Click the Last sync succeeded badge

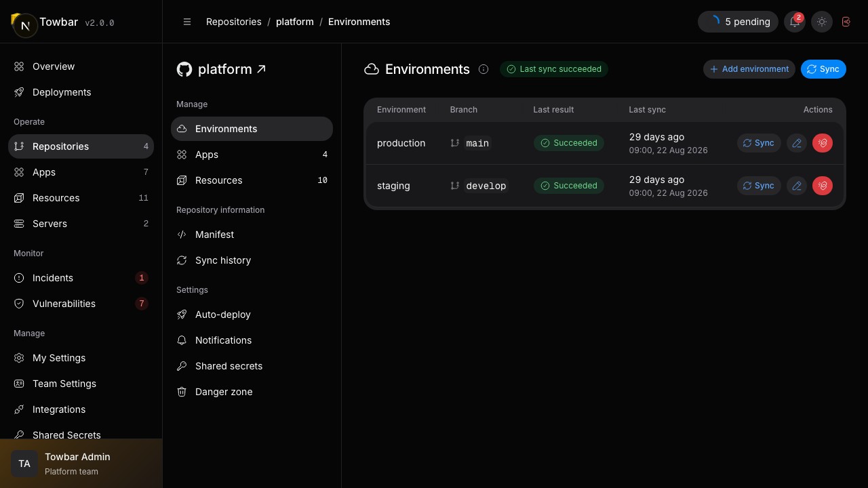click(x=554, y=69)
